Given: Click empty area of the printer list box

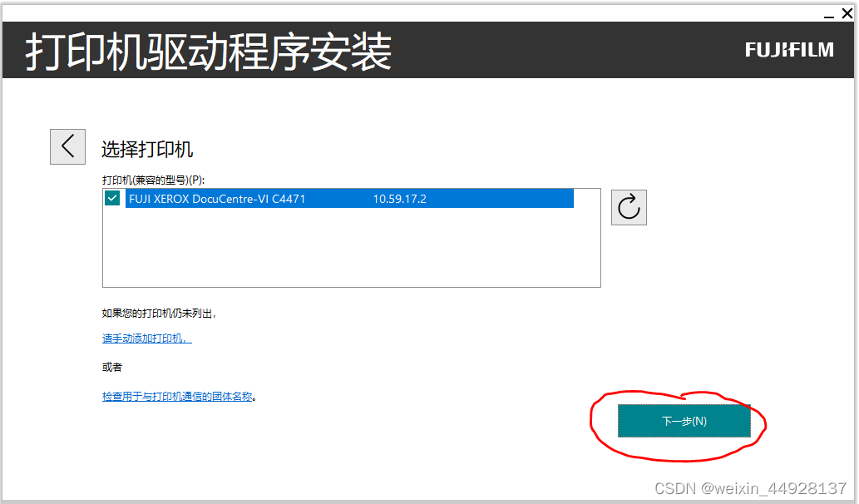Looking at the screenshot, I should pyautogui.click(x=351, y=248).
